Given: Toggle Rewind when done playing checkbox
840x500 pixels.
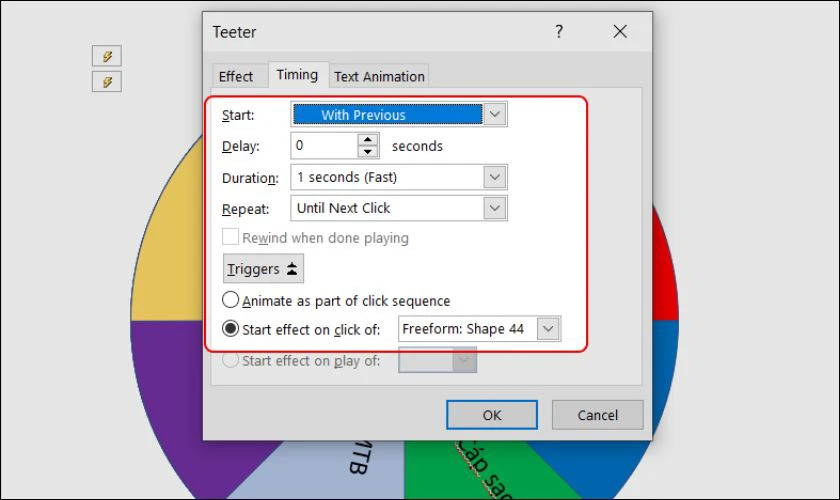Looking at the screenshot, I should click(230, 237).
